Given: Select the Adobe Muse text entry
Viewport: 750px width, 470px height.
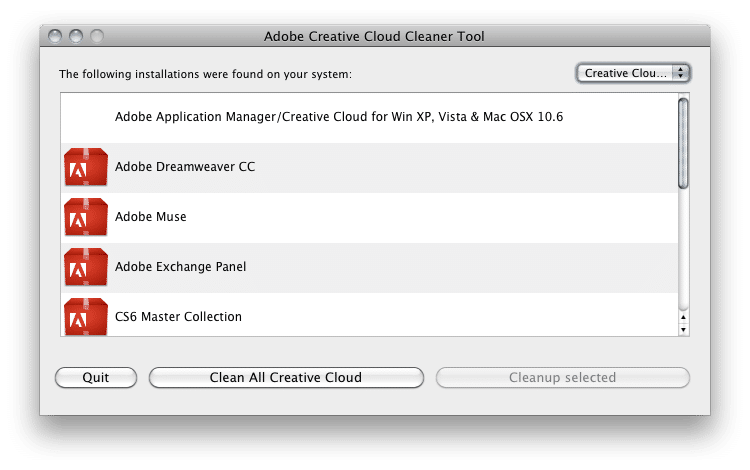Looking at the screenshot, I should pos(150,217).
